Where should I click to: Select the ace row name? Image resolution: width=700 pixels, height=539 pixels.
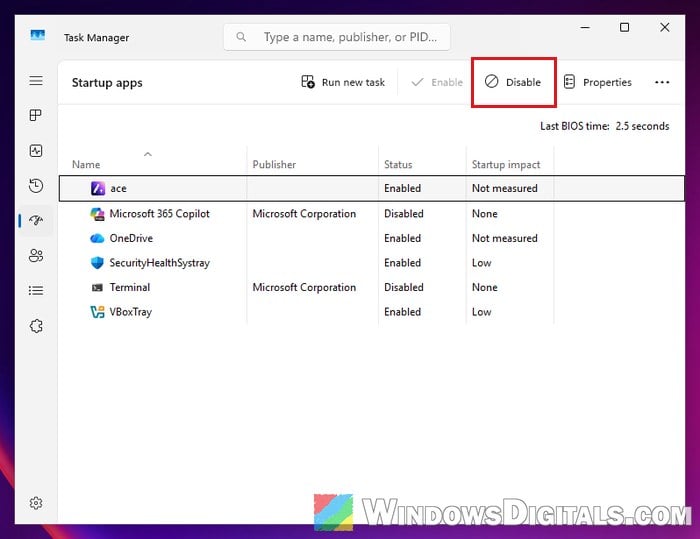click(118, 188)
